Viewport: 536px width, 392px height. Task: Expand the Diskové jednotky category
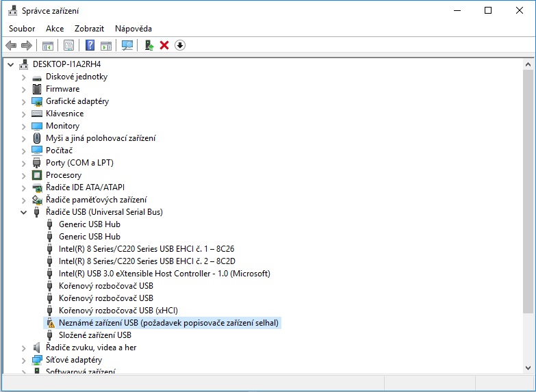point(23,77)
